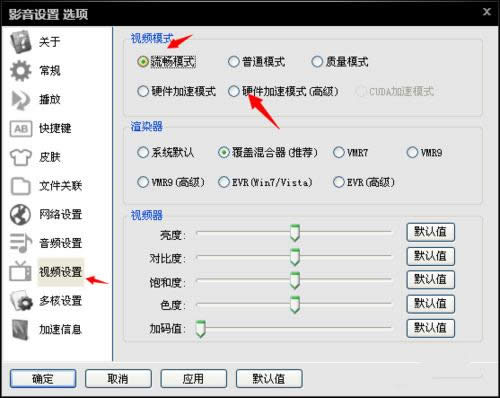Open 网络设置 via the globe icon
The width and height of the screenshot is (500, 398).
click(x=21, y=215)
